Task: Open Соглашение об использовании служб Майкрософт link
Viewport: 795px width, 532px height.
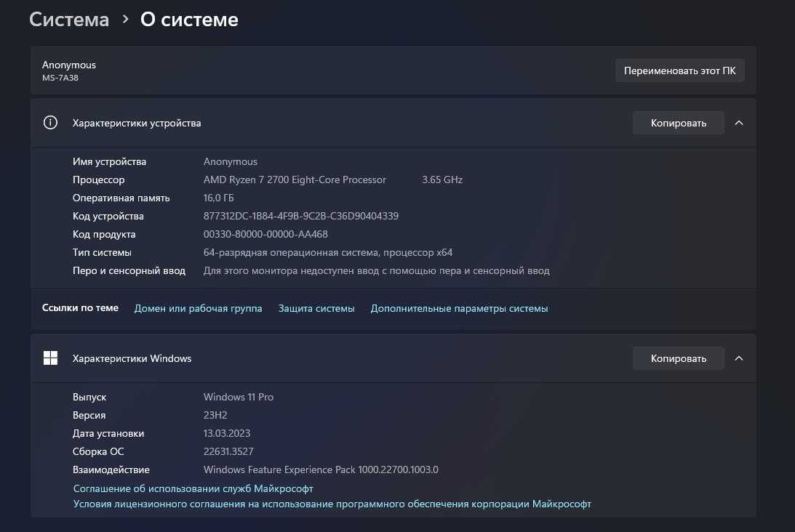Action: coord(193,488)
